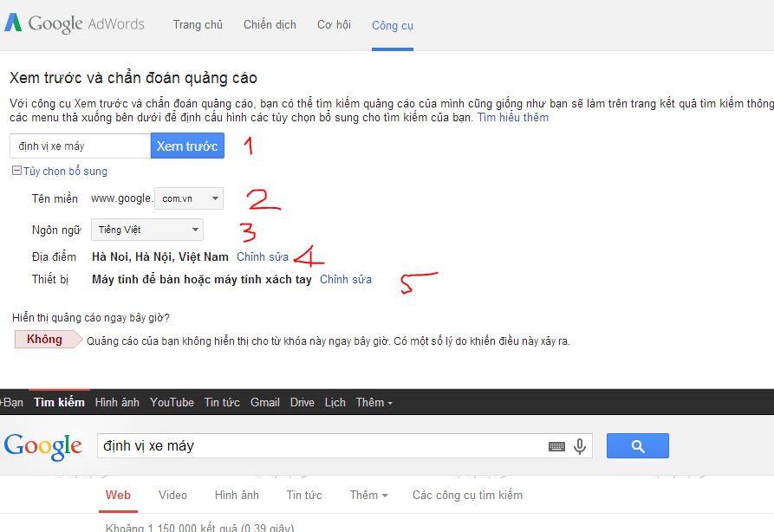This screenshot has width=774, height=532.
Task: Click Chỉnh sửa next to Địa điểm
Action: 263,256
